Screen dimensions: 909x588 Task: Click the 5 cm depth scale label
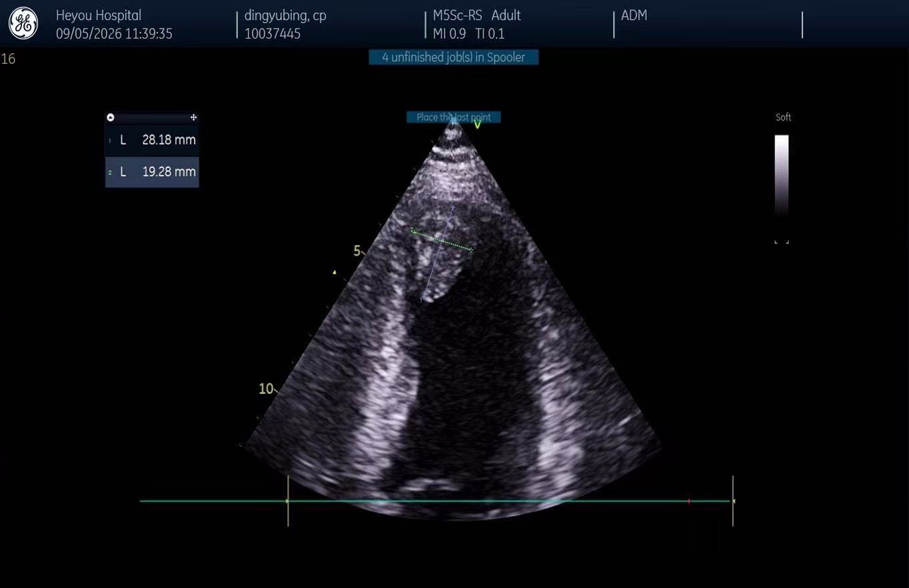point(357,251)
